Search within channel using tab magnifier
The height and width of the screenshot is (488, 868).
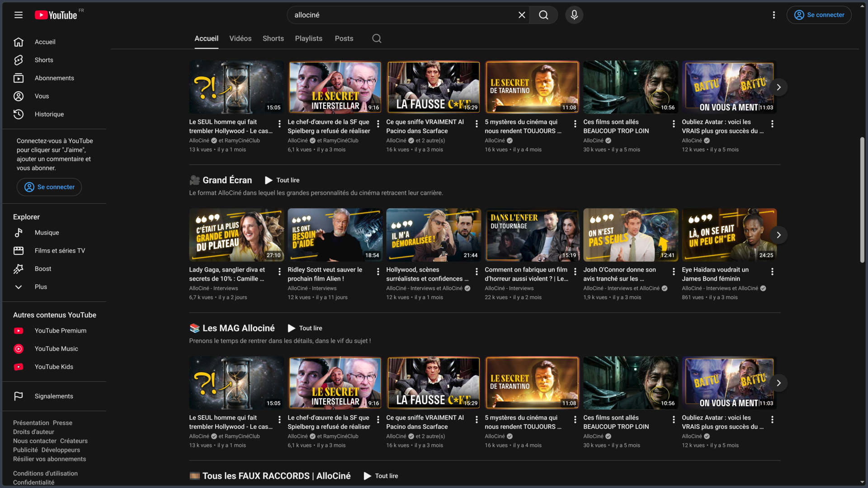point(377,38)
